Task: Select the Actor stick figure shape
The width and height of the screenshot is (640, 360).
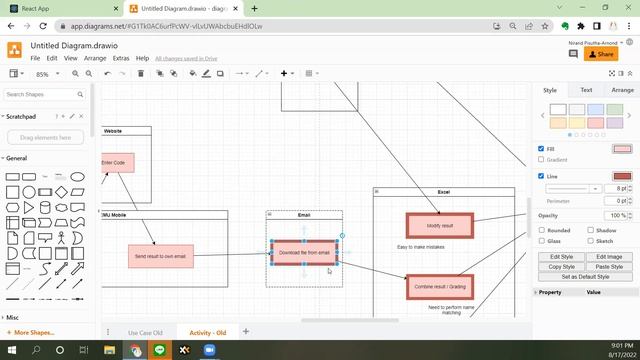Action: pyautogui.click(x=61, y=238)
